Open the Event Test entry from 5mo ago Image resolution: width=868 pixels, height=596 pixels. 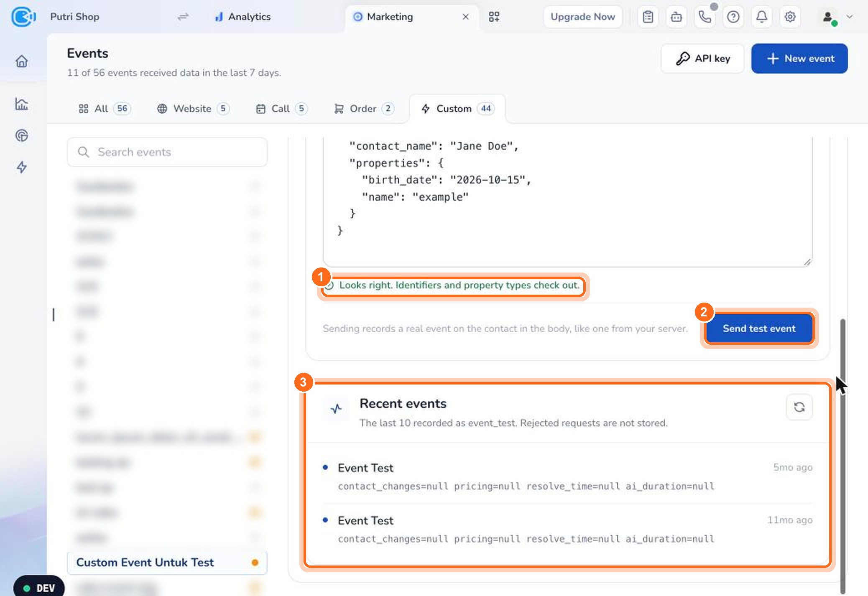point(567,476)
